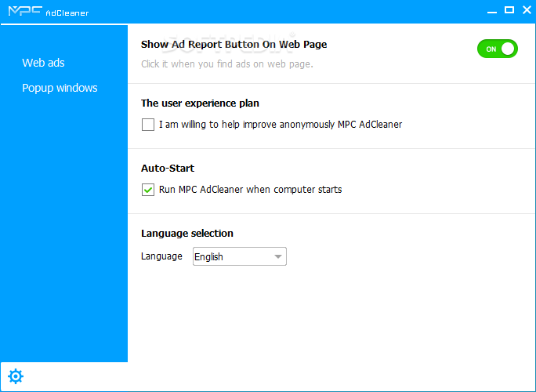Image resolution: width=536 pixels, height=392 pixels.
Task: Turn off the Ad Report Button toggle
Action: pos(498,49)
